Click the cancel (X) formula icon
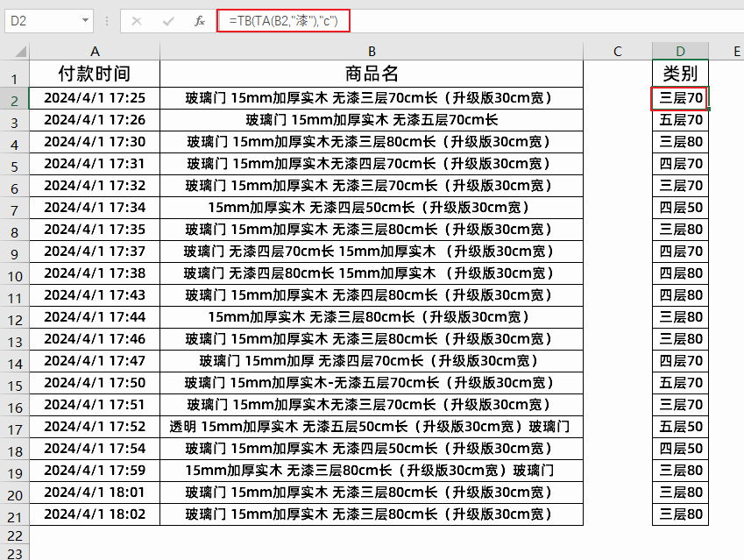 (137, 21)
